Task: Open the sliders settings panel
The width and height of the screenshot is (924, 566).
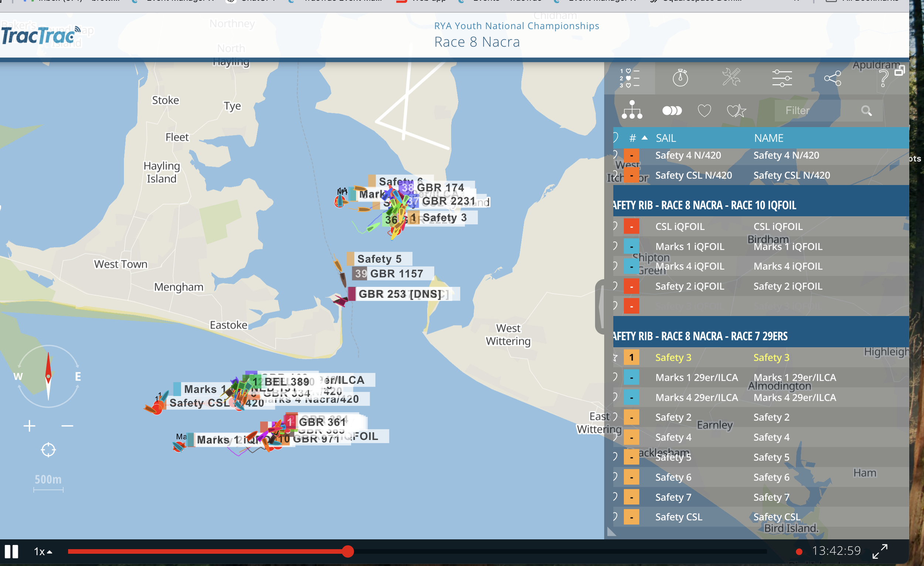Action: [782, 78]
